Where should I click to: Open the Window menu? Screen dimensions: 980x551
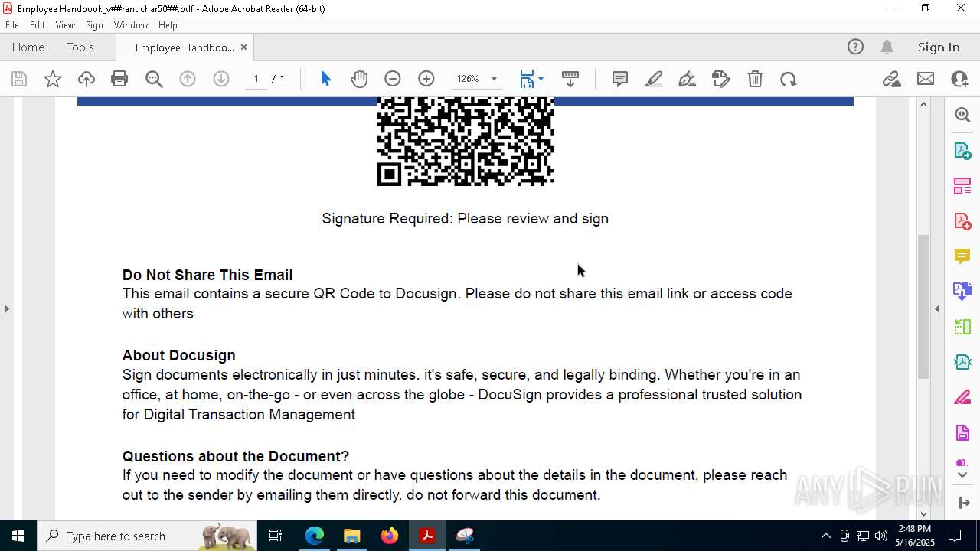131,24
